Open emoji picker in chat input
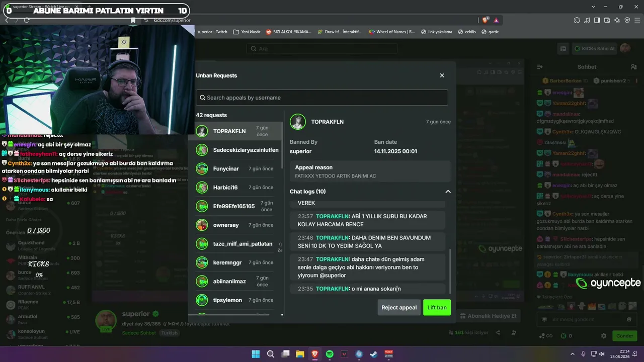Screen dimensions: 644x362 [629, 319]
